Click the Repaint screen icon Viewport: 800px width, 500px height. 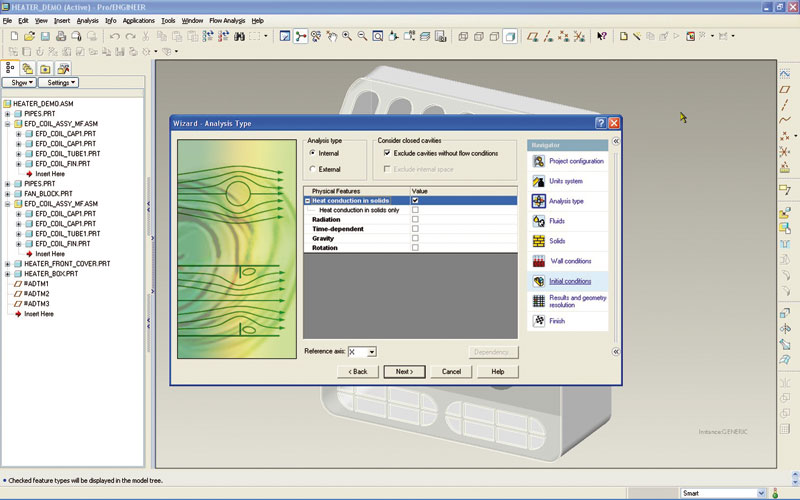[285, 36]
